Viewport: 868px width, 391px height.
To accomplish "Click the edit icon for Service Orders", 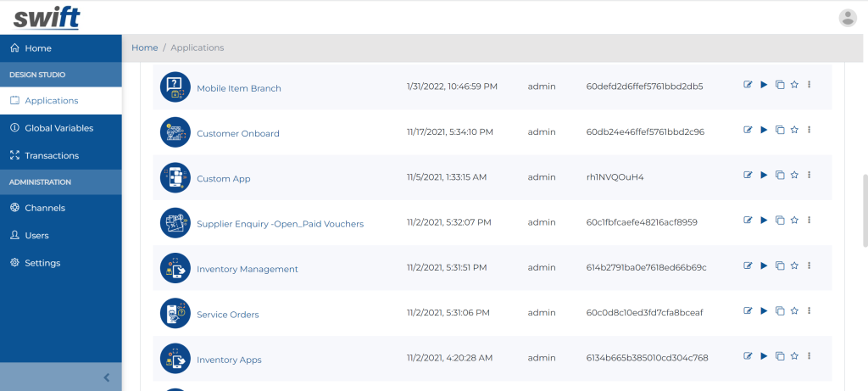I will pyautogui.click(x=748, y=311).
